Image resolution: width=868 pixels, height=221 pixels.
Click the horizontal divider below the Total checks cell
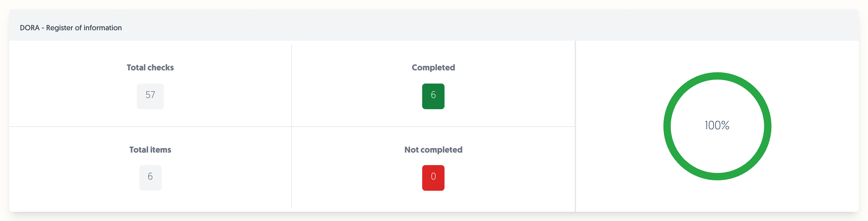click(x=150, y=127)
